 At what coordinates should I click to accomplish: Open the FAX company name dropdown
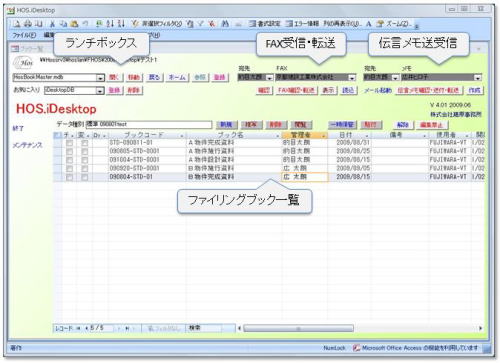point(352,78)
